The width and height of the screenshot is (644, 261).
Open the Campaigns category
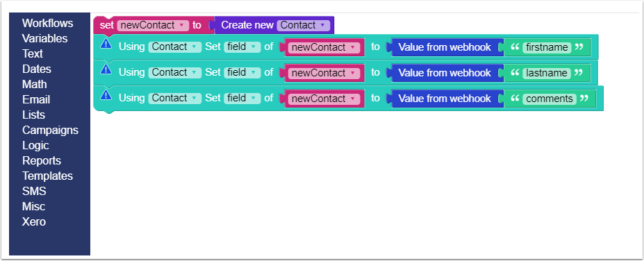point(50,130)
